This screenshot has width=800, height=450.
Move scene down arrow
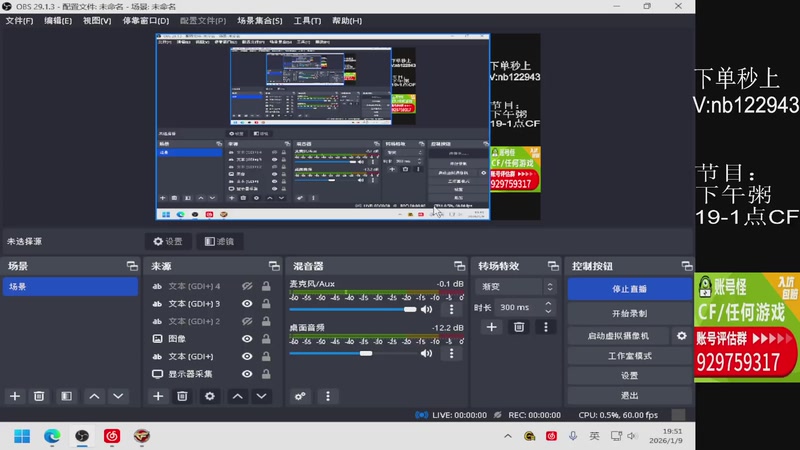point(118,396)
